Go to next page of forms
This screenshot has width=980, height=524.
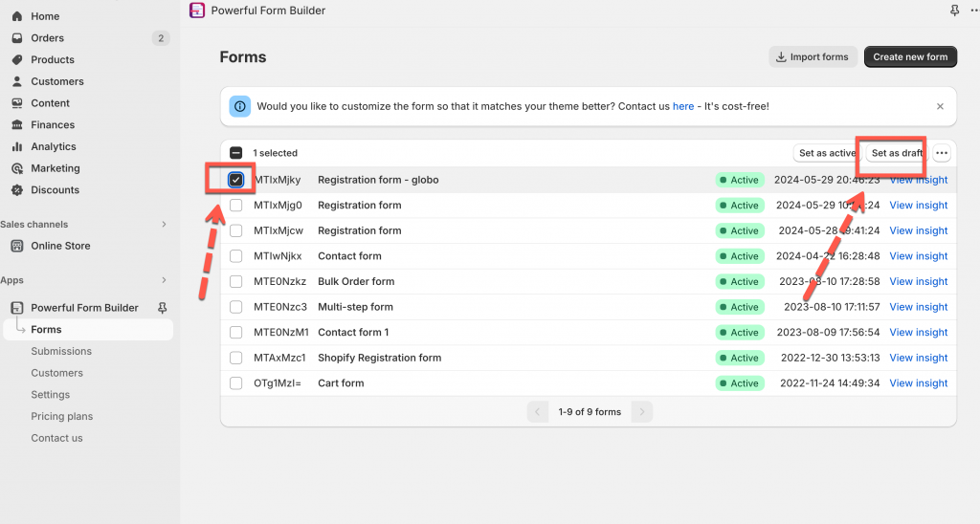coord(642,412)
